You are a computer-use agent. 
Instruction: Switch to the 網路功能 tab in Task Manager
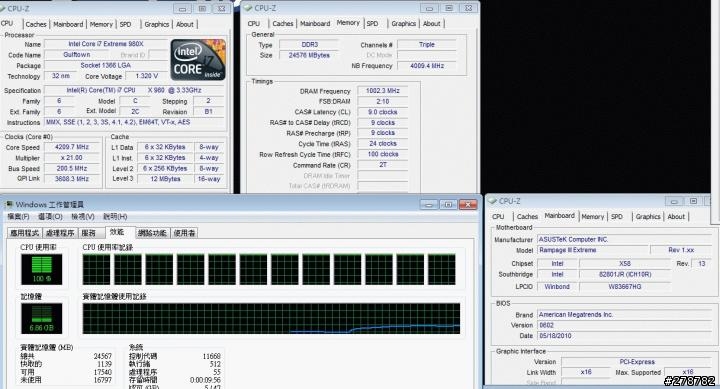click(x=152, y=233)
